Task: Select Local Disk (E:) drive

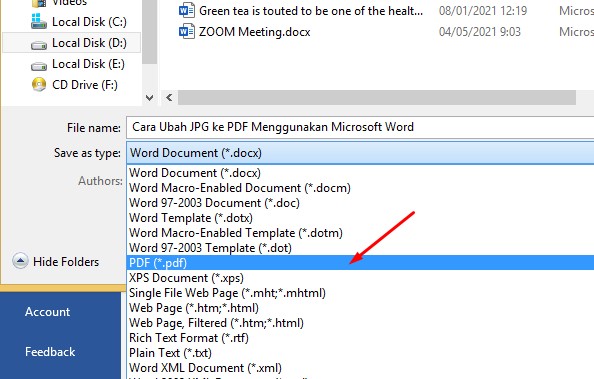Action: [77, 64]
